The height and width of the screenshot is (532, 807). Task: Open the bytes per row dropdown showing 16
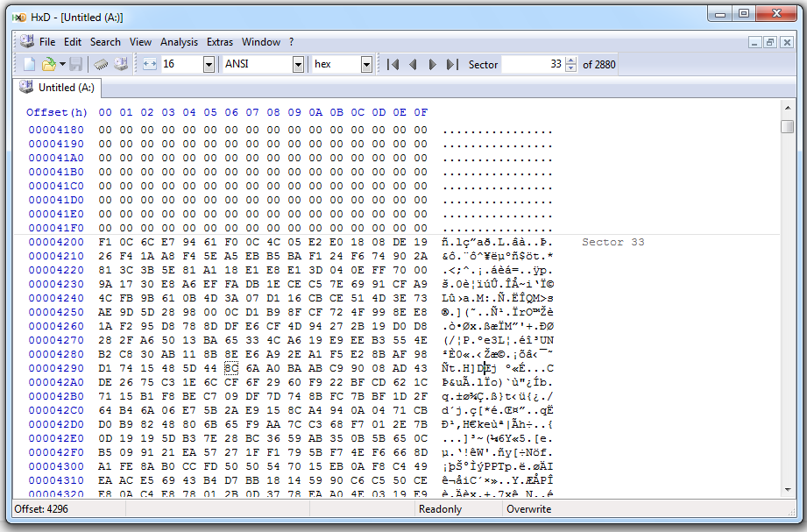click(209, 65)
